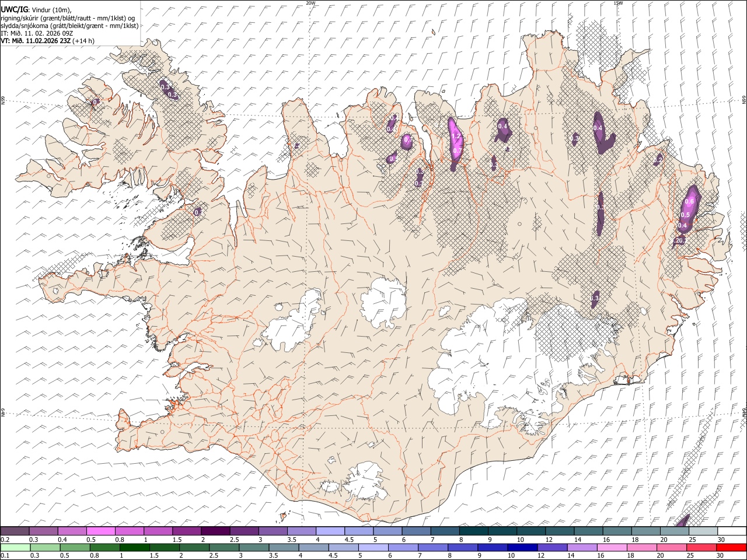Click the bright red lower swatch after 30
The width and height of the screenshot is (747, 560).
coord(732,547)
